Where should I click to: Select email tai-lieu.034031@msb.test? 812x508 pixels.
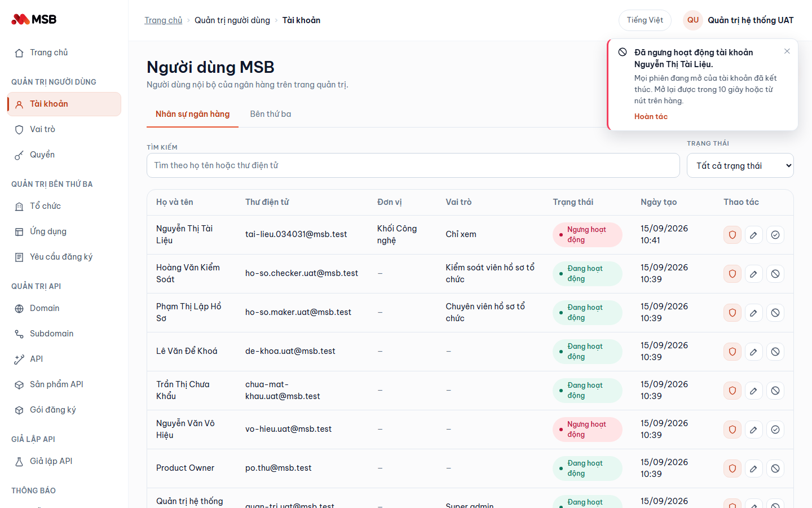tap(296, 234)
